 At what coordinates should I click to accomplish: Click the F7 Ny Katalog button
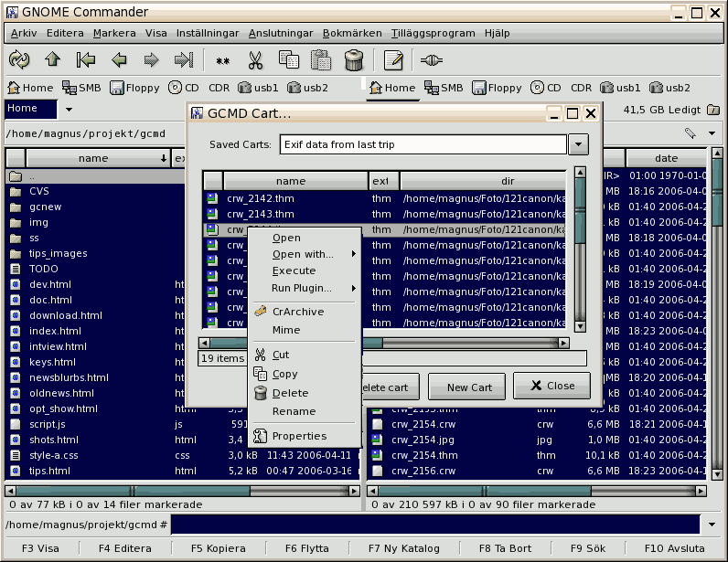coord(404,548)
